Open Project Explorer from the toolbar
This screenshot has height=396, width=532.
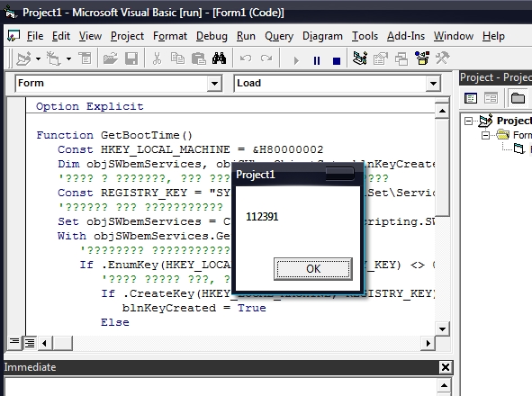[360, 58]
